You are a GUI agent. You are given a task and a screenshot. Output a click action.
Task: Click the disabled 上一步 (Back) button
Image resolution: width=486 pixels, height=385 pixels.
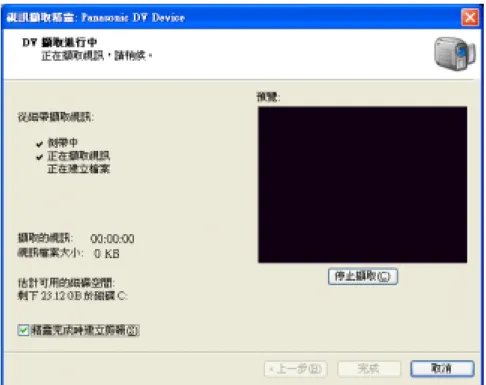pyautogui.click(x=296, y=369)
